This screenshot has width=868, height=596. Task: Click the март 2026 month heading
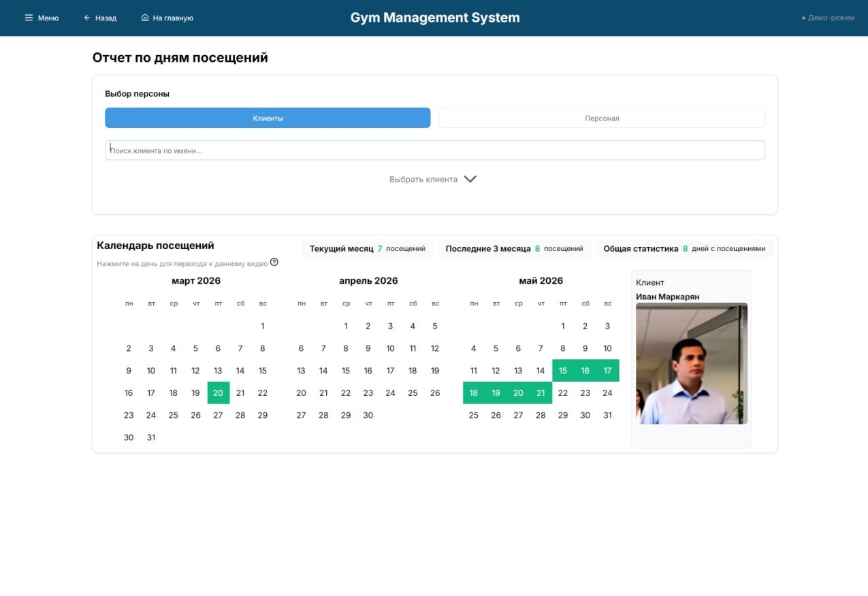click(196, 280)
